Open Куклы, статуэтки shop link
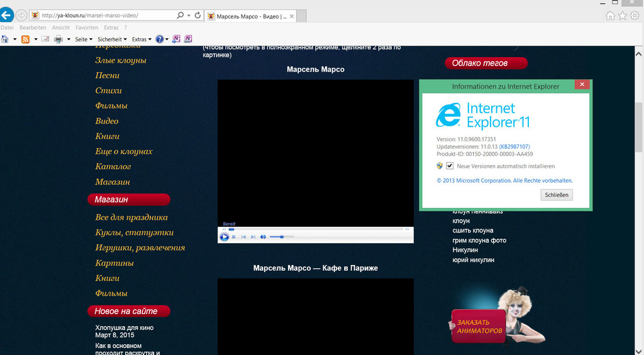This screenshot has height=355, width=644. pyautogui.click(x=135, y=232)
